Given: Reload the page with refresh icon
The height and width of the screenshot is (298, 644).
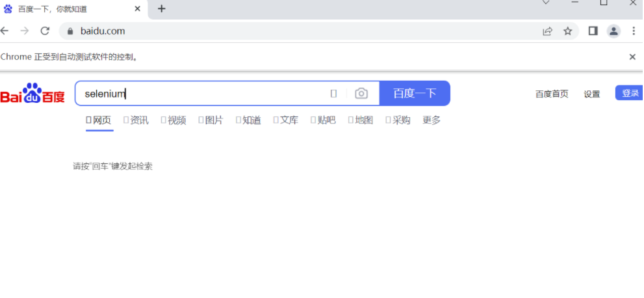Looking at the screenshot, I should pyautogui.click(x=45, y=31).
